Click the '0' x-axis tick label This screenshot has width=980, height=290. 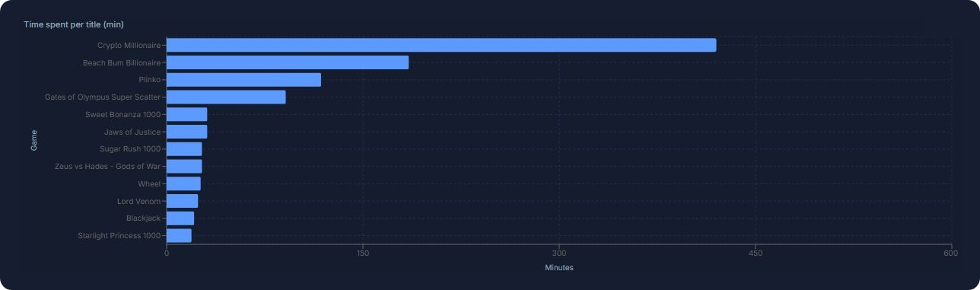[x=167, y=253]
